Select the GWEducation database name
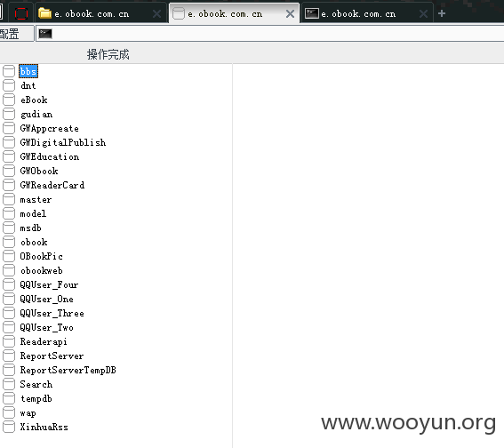Screen dimensions: 504x448 (50, 156)
